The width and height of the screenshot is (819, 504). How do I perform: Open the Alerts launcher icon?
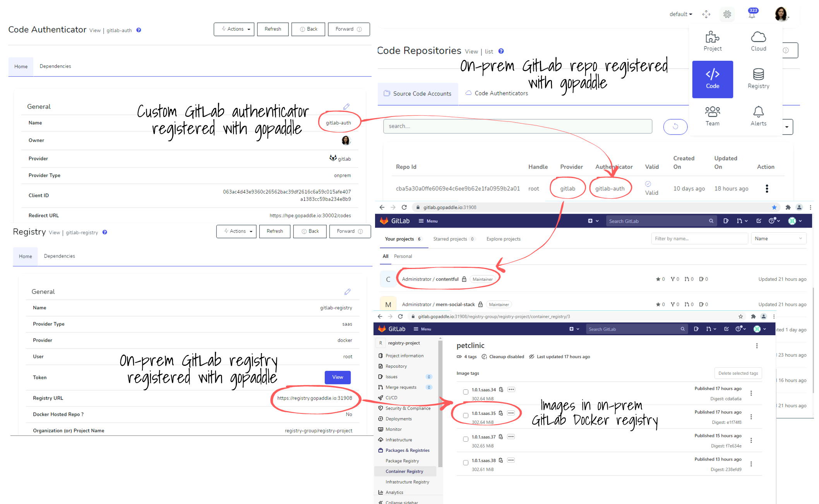[x=758, y=116]
